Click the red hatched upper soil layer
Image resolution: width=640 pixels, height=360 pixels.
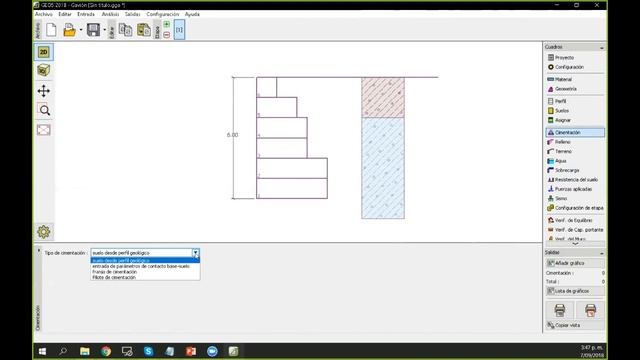[x=383, y=98]
